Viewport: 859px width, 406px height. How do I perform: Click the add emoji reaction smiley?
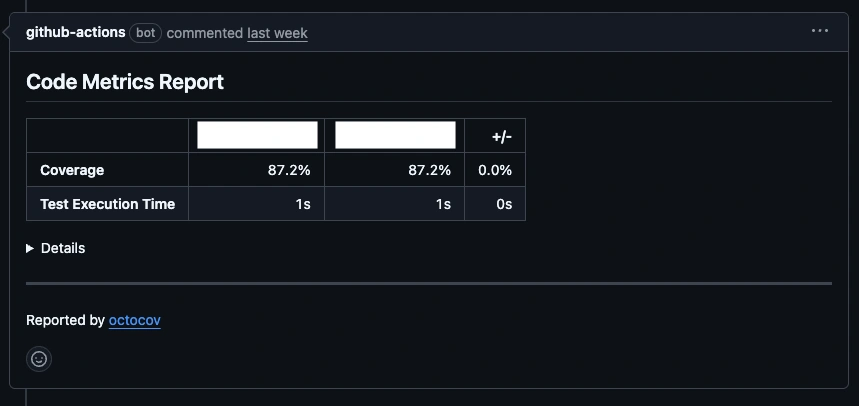click(x=39, y=359)
